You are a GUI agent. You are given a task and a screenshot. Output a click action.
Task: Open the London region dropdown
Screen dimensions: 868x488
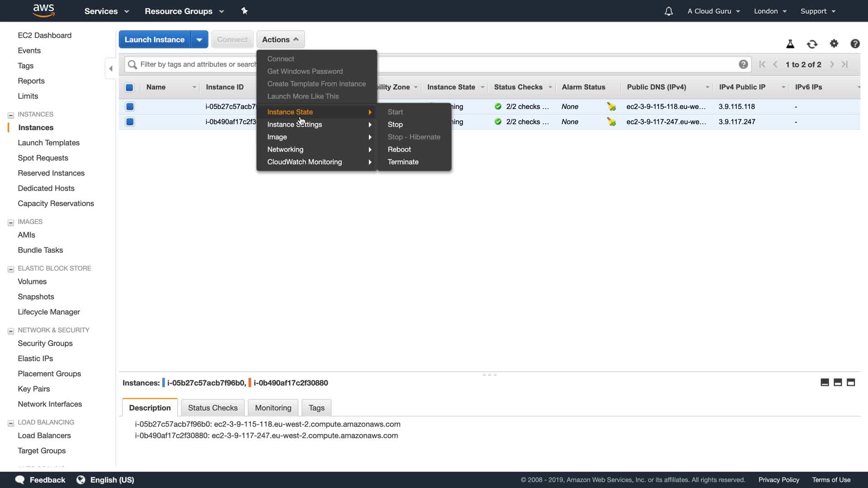pos(770,11)
